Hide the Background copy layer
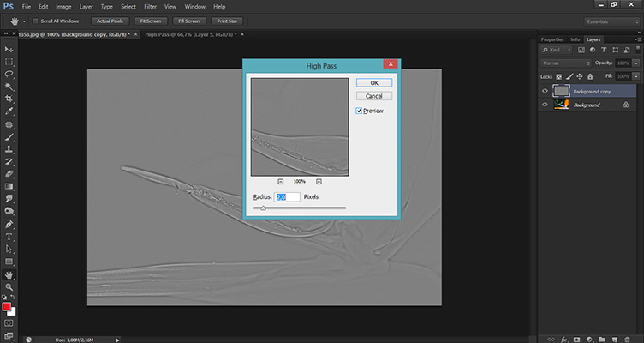 (x=546, y=90)
